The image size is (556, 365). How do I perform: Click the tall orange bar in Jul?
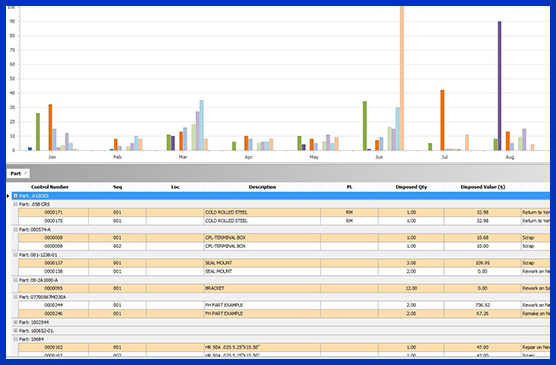[x=442, y=120]
